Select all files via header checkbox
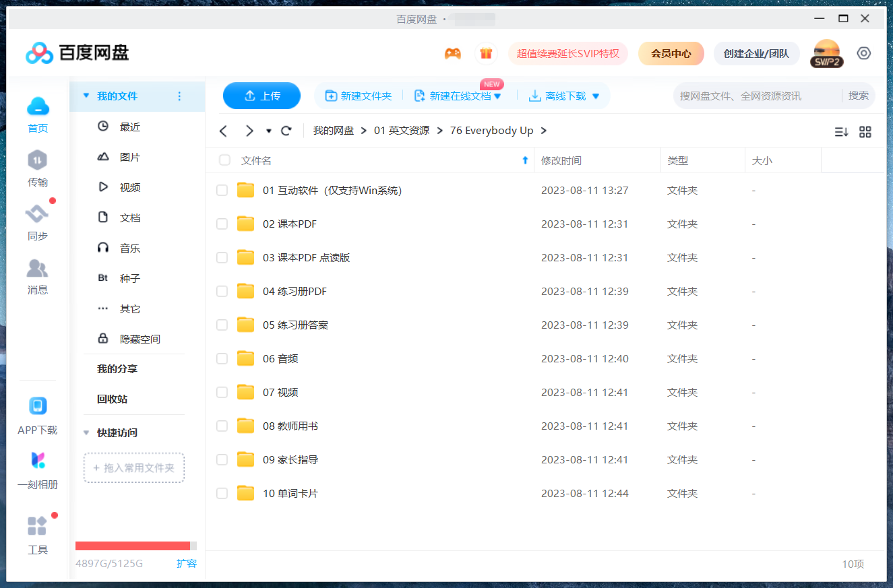This screenshot has height=588, width=893. coord(224,160)
